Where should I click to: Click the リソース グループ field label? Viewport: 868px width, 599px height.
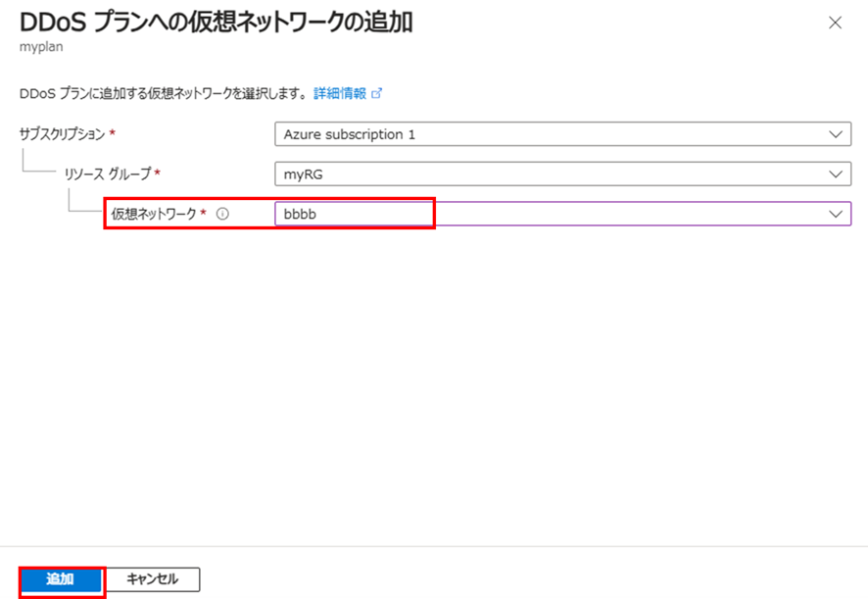point(108,174)
